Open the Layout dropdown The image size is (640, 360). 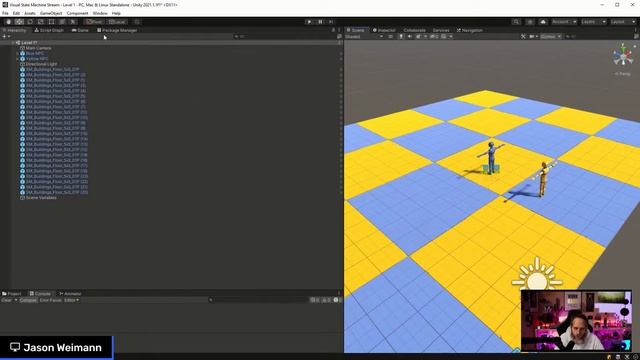[623, 22]
